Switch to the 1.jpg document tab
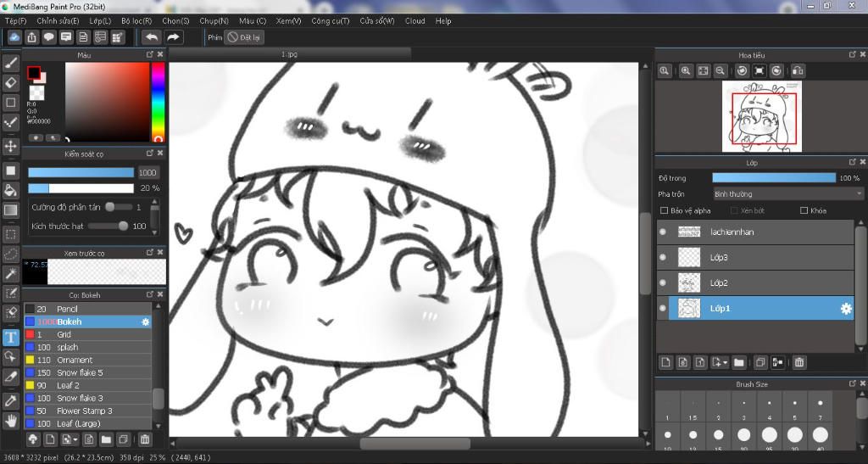Screen dimensions: 868x464 pos(290,54)
